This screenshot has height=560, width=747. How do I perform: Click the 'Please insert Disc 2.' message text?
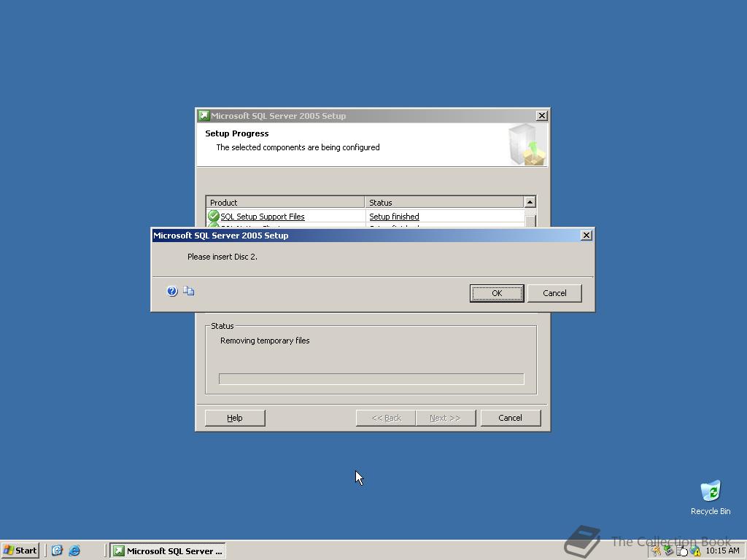222,257
